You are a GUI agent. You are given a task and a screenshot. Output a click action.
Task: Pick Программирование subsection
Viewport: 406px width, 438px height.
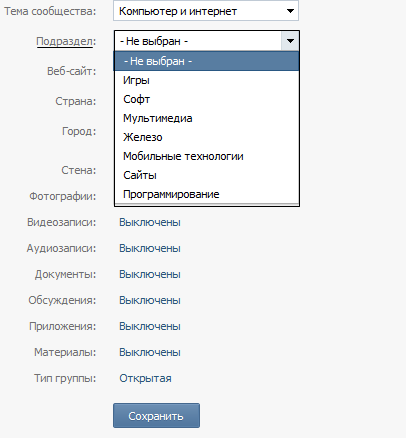pos(207,194)
